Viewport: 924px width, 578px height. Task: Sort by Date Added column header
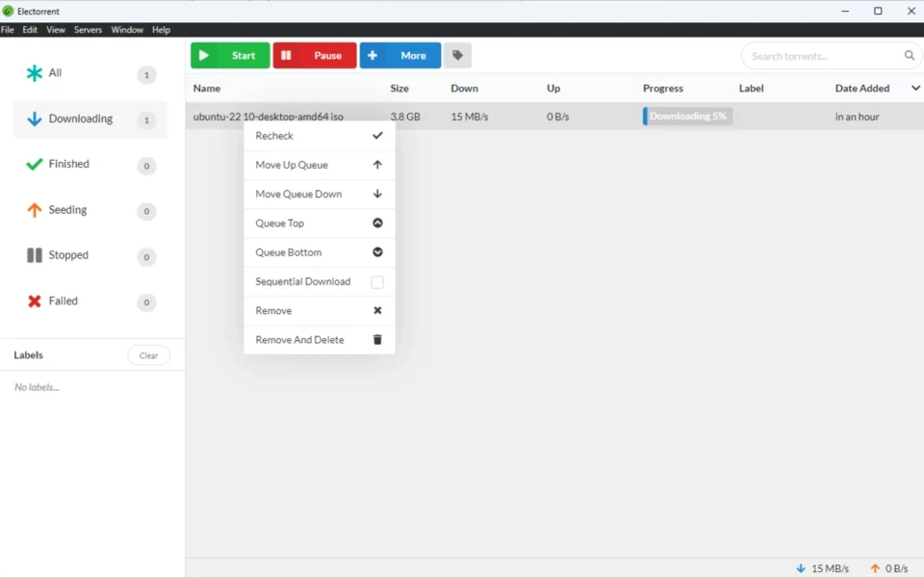[x=862, y=89]
